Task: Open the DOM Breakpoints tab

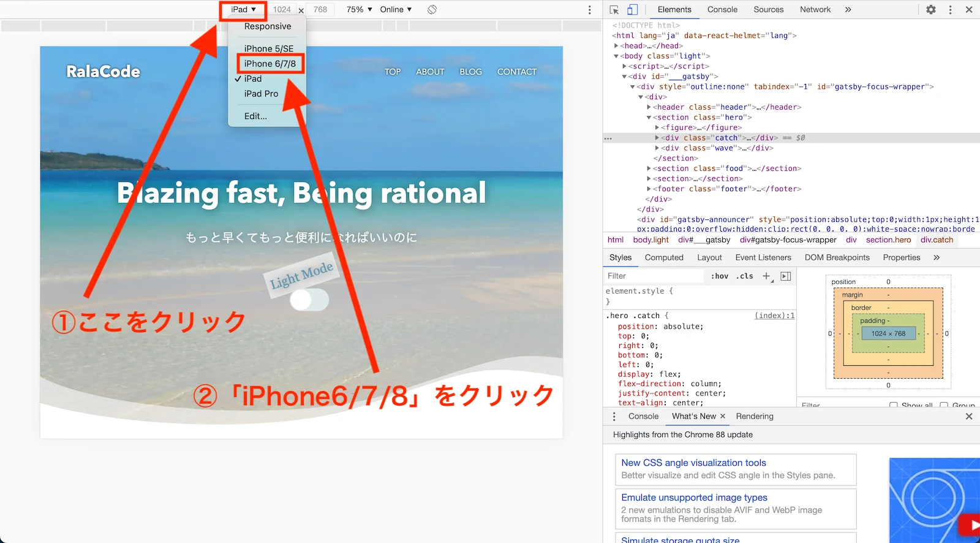Action: tap(837, 257)
